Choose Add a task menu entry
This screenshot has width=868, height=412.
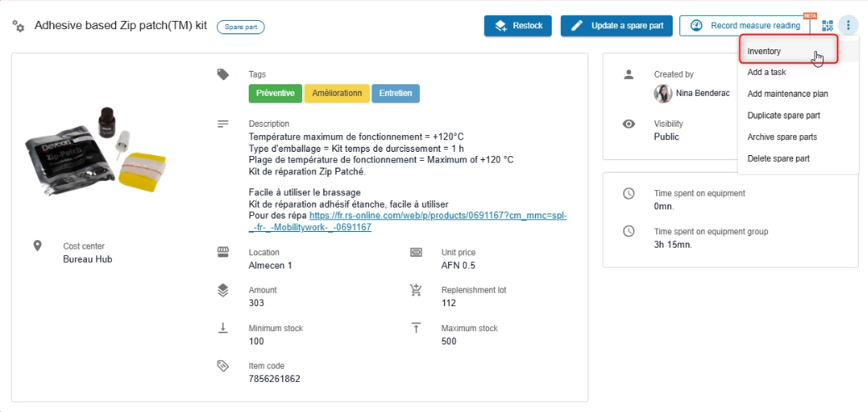[x=767, y=73]
